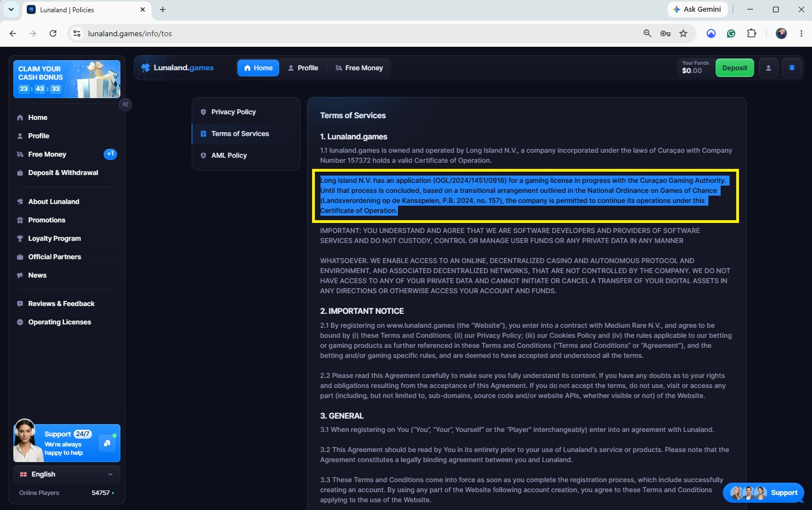Viewport: 812px width, 510px height.
Task: Click the Profile icon in the sidebar
Action: 20,136
